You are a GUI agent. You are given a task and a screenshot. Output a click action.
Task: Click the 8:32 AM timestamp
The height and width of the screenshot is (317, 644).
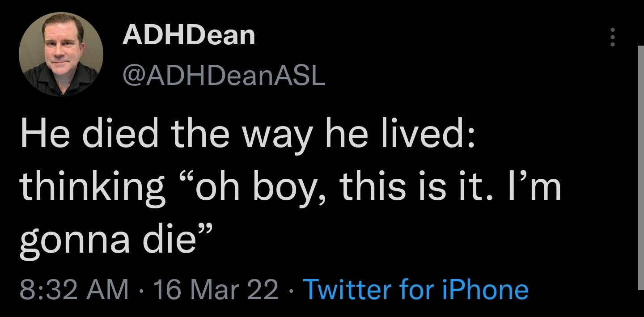point(74,289)
